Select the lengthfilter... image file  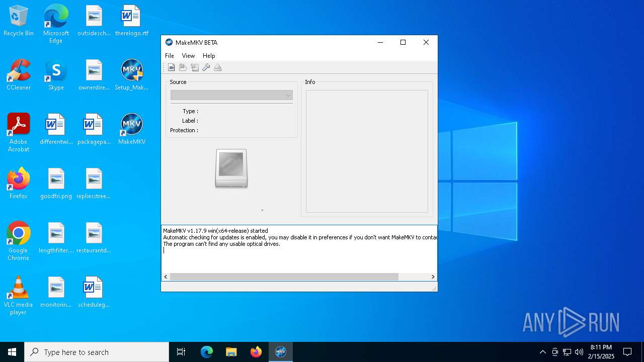[x=56, y=238]
